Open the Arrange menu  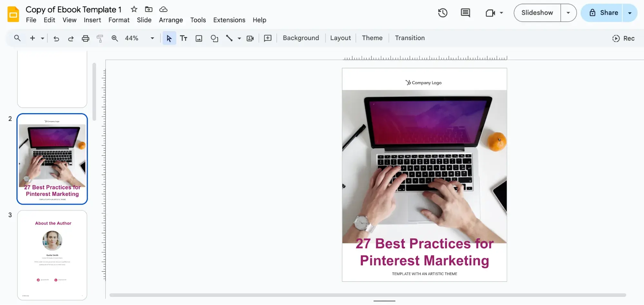171,20
